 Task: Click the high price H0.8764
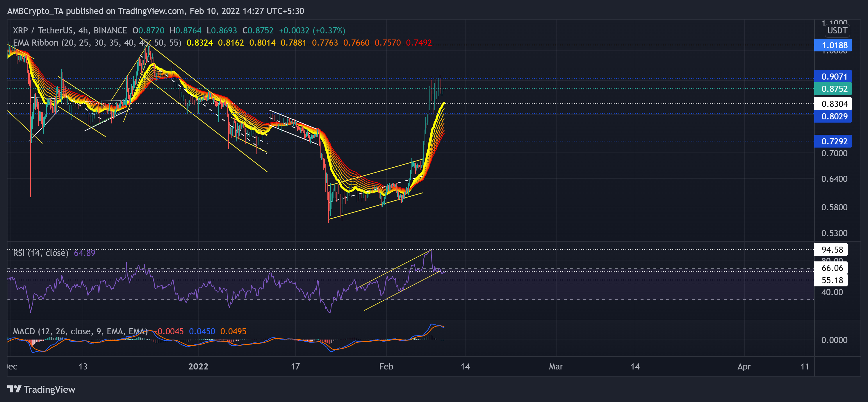coord(185,30)
